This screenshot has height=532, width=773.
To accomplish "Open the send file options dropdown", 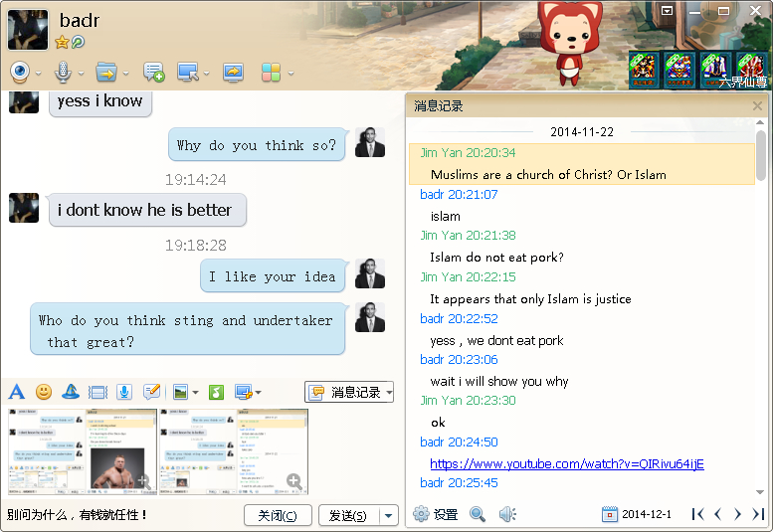I will pos(125,74).
